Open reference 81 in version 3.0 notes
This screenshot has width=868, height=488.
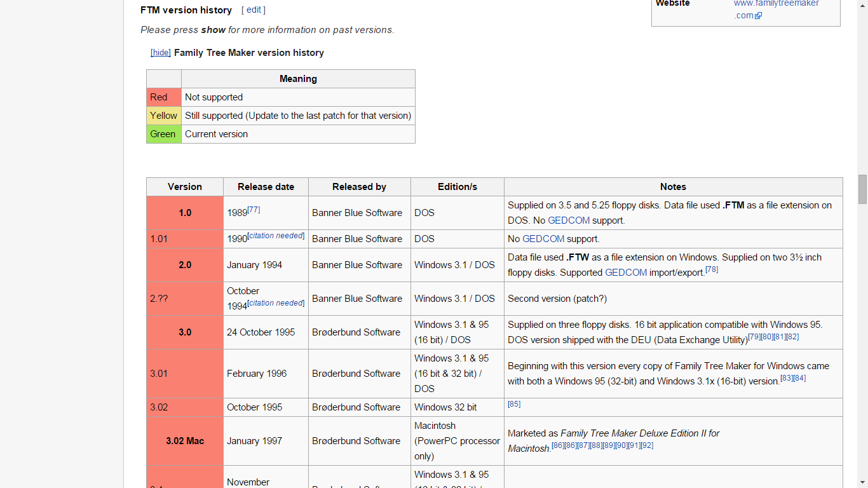point(780,337)
